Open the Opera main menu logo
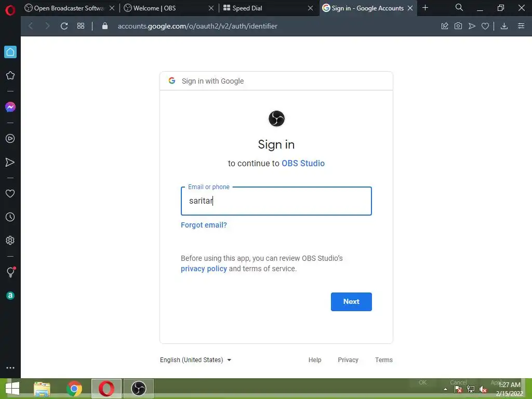The width and height of the screenshot is (532, 399). [10, 10]
